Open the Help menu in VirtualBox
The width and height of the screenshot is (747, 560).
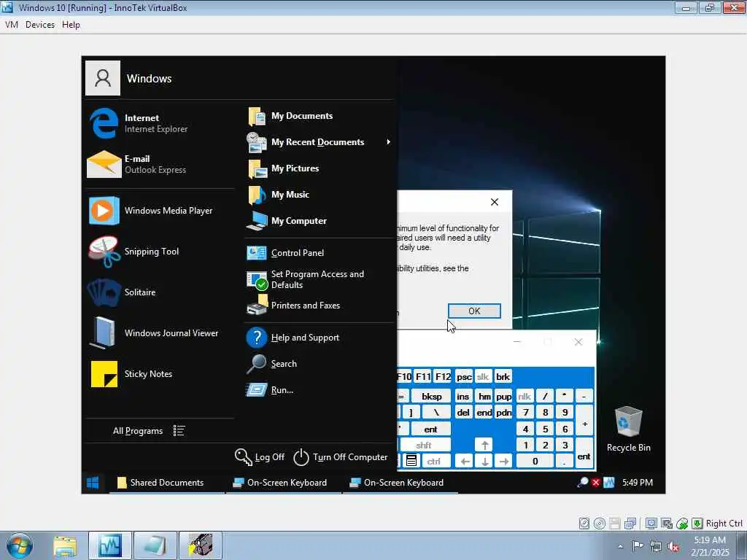(71, 25)
